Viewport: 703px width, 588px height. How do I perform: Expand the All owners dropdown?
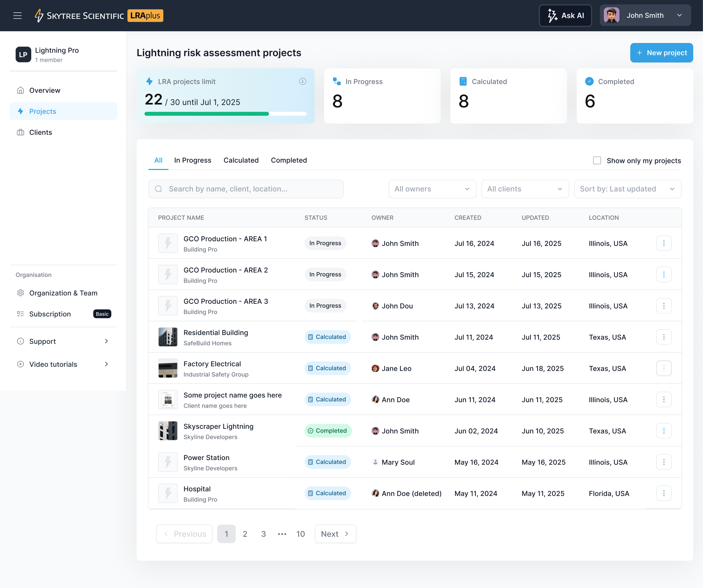point(432,189)
